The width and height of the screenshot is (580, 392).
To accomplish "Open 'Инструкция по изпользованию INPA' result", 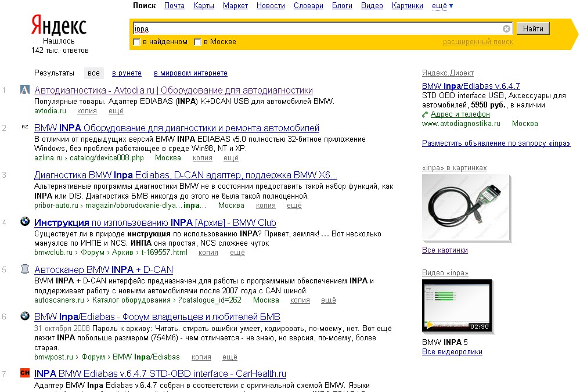I will tap(155, 222).
